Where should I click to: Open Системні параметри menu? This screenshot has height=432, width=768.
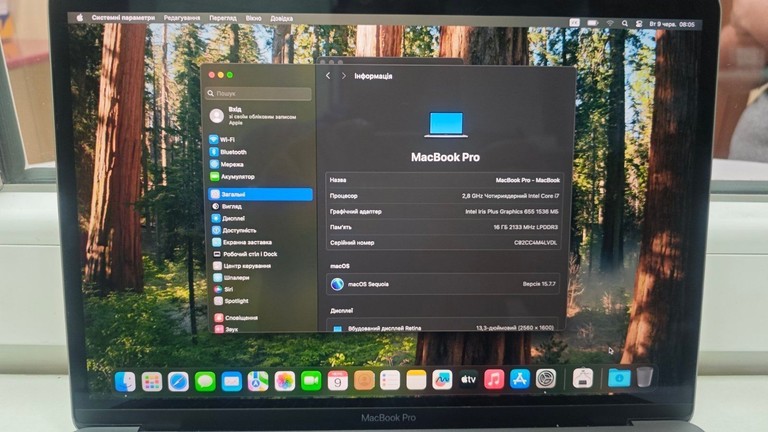[123, 18]
